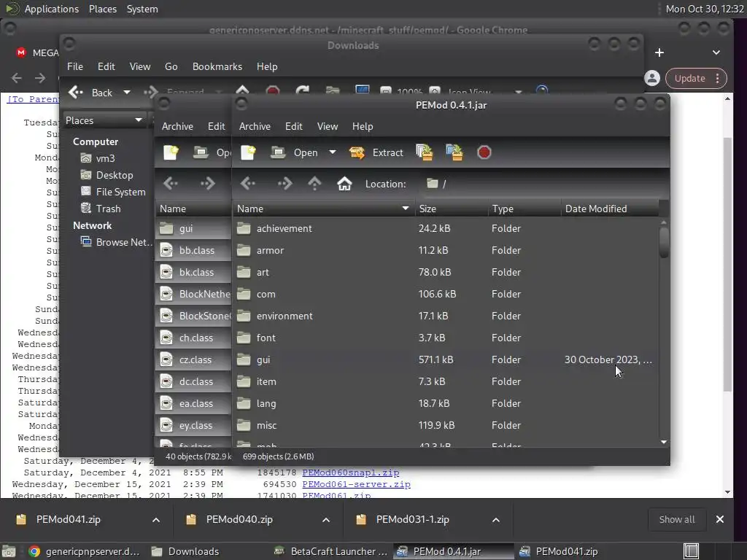Click the Add folder to archive icon
Screen dimensions: 747x560
point(454,152)
